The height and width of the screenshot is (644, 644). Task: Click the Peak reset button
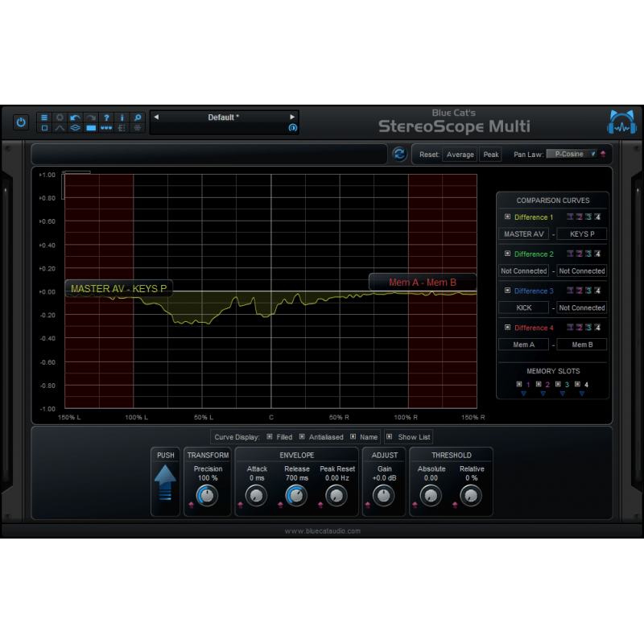[491, 154]
